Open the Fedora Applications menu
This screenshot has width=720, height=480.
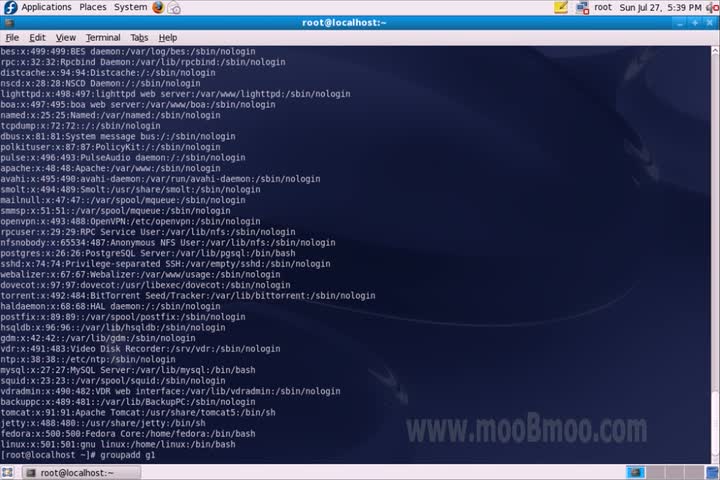click(x=38, y=7)
